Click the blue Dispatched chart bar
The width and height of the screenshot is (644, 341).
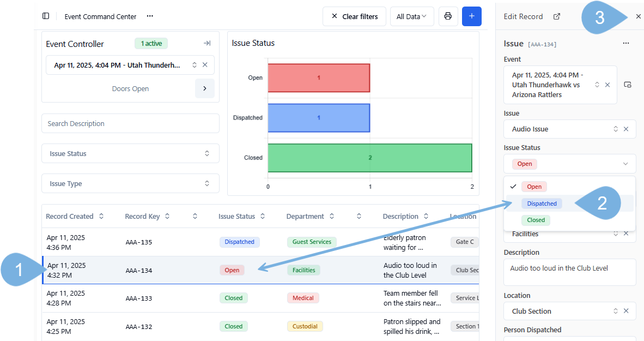[x=319, y=118]
